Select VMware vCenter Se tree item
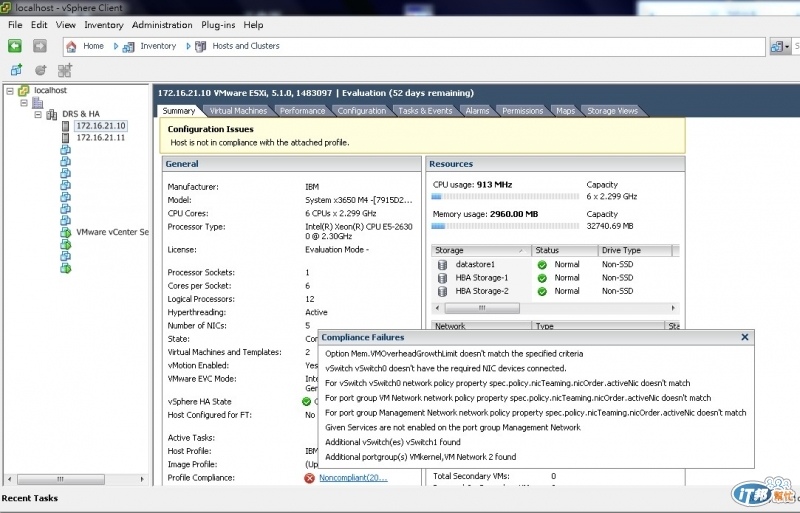This screenshot has height=513, width=800. point(112,232)
